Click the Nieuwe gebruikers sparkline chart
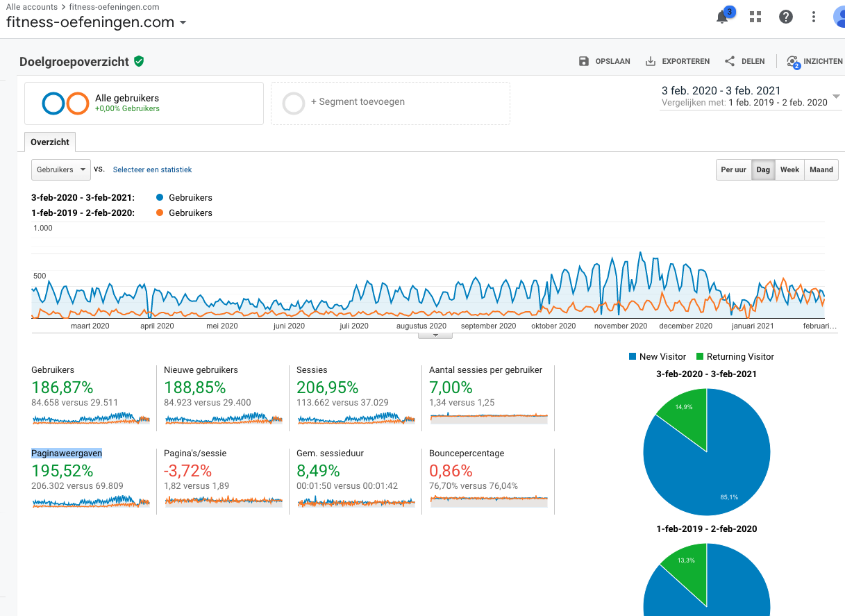Screen dimensions: 845x616 (223, 417)
